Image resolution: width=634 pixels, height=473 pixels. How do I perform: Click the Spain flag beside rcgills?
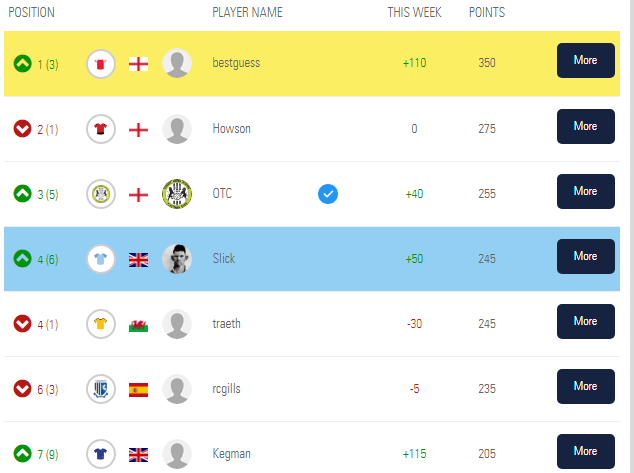click(x=138, y=390)
